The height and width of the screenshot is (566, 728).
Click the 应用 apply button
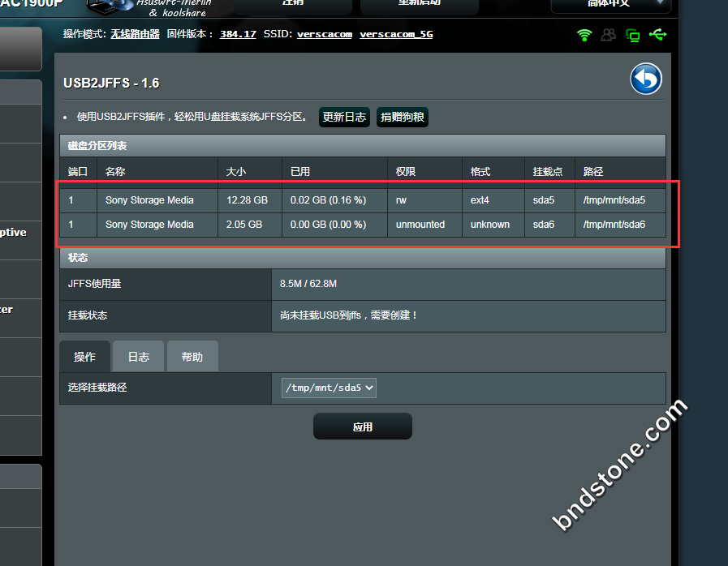click(x=363, y=427)
